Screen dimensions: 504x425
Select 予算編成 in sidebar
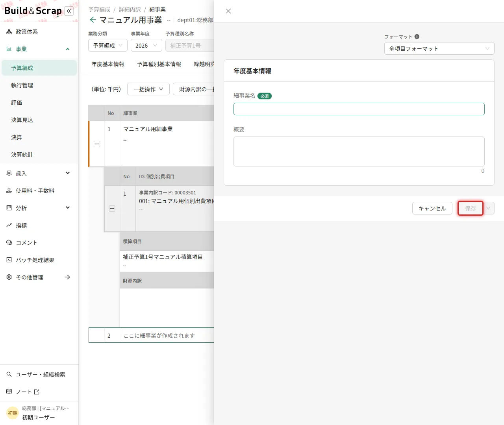[x=39, y=68]
